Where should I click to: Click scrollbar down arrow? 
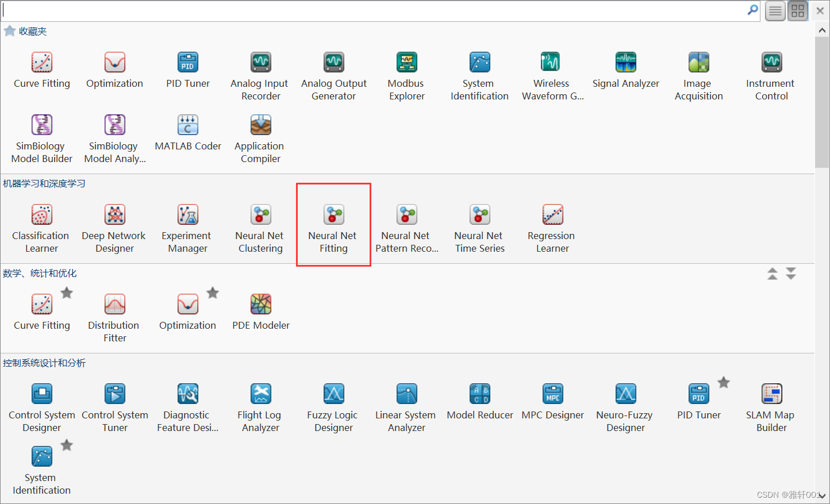tap(822, 496)
